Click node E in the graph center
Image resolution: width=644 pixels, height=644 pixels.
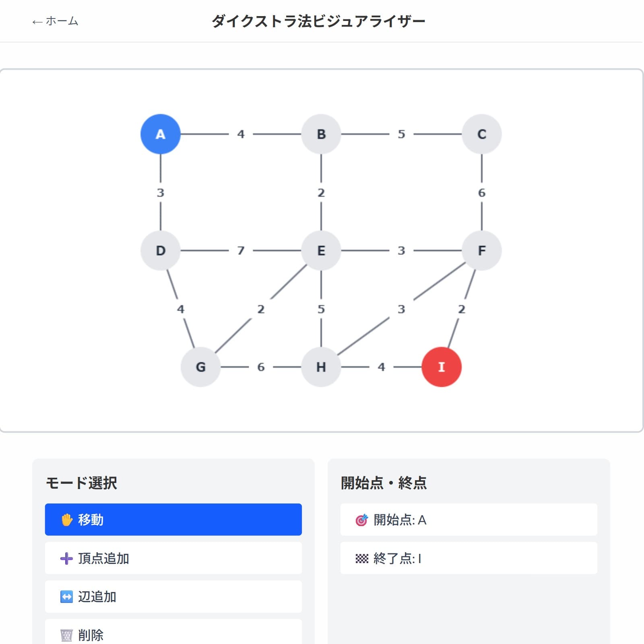(321, 250)
